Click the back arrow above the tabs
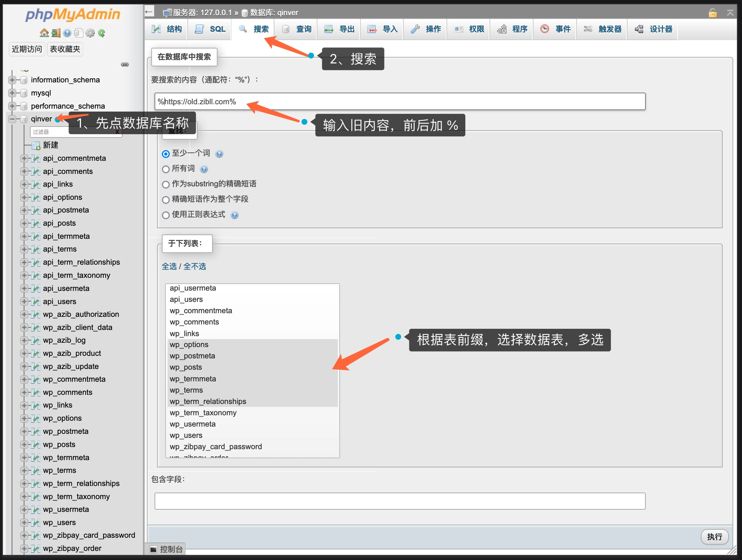Image resolution: width=742 pixels, height=560 pixels. 149,11
